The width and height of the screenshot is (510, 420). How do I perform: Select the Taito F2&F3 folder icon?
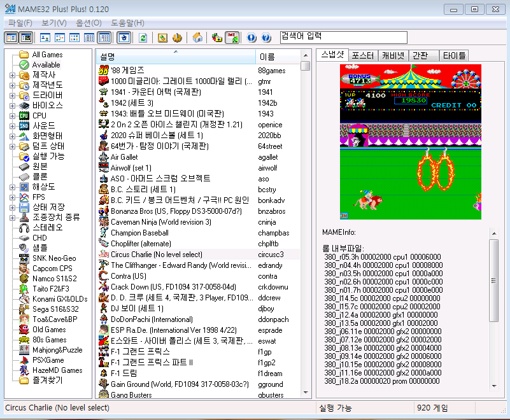pyautogui.click(x=24, y=289)
